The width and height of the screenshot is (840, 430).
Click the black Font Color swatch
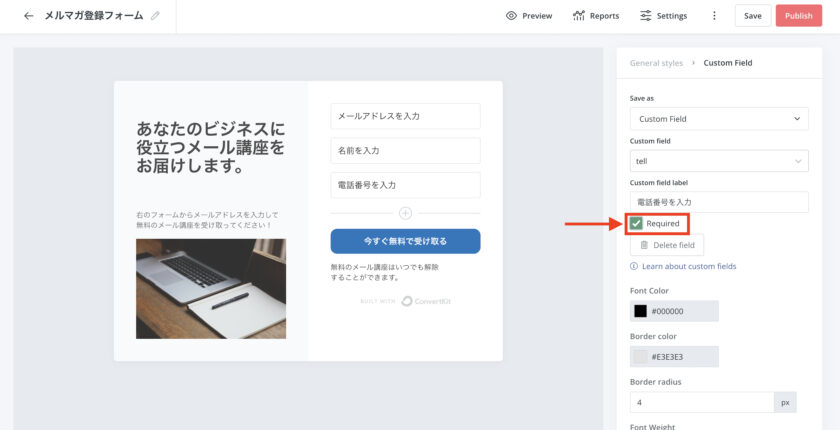pos(640,311)
